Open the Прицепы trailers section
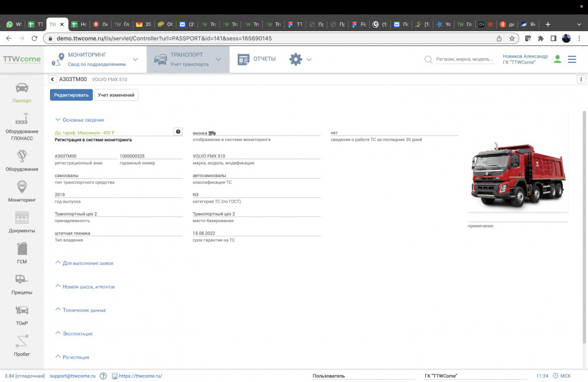This screenshot has width=588, height=382. (22, 284)
